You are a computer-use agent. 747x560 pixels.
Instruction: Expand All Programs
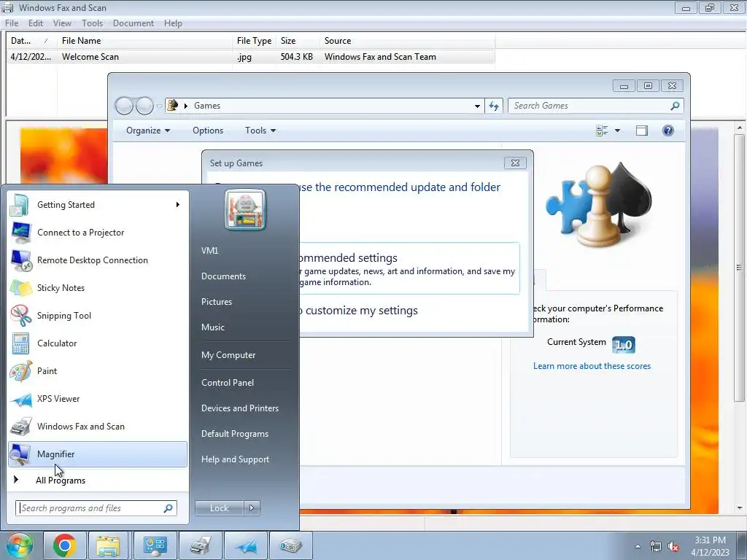(x=61, y=480)
